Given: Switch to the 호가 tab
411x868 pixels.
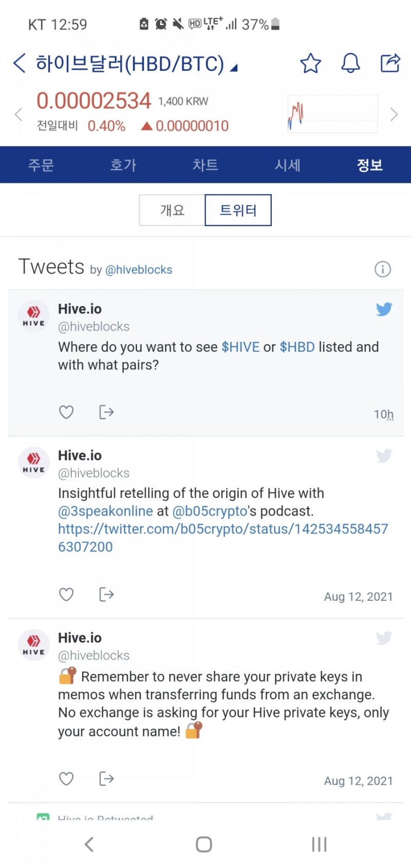Looking at the screenshot, I should tap(123, 165).
